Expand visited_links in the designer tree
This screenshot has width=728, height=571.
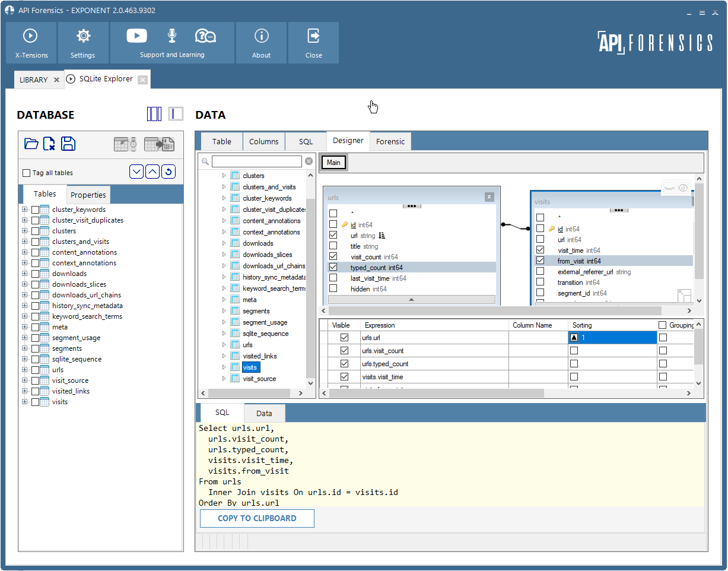224,356
